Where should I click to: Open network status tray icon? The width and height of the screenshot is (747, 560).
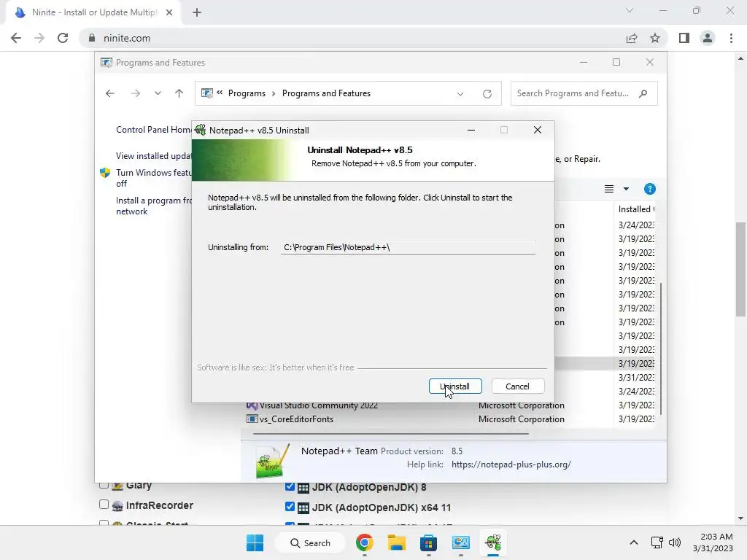click(x=657, y=542)
